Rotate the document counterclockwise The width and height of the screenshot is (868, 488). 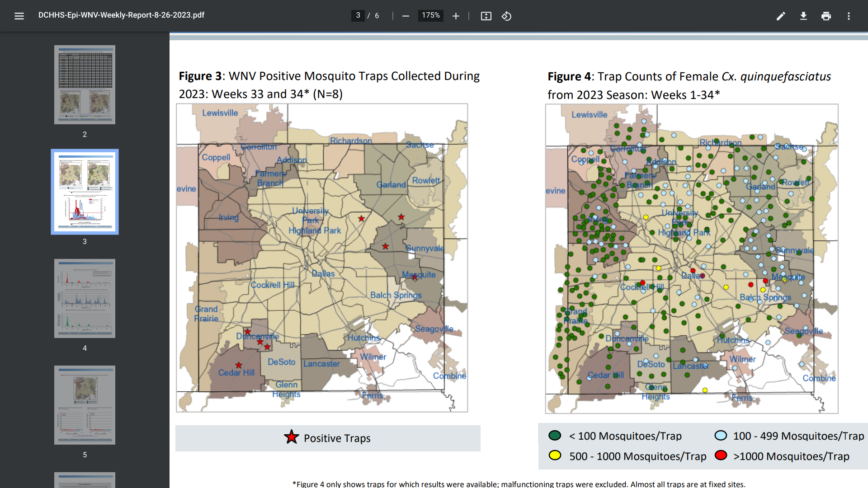pyautogui.click(x=506, y=16)
